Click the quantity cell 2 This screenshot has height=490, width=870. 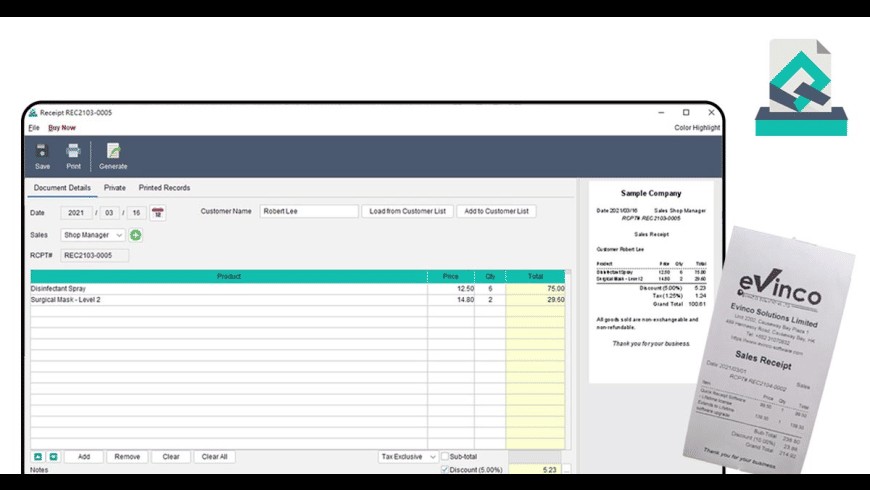pos(490,300)
